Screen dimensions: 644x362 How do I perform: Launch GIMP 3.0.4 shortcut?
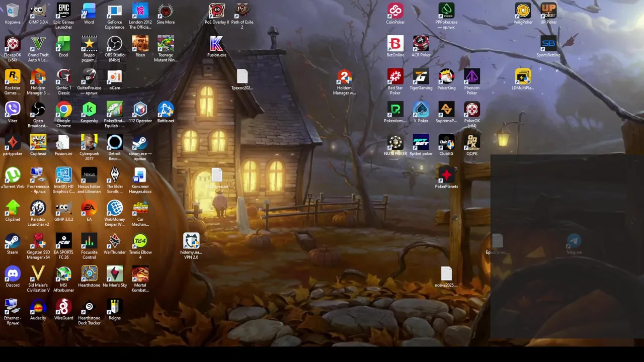click(38, 14)
